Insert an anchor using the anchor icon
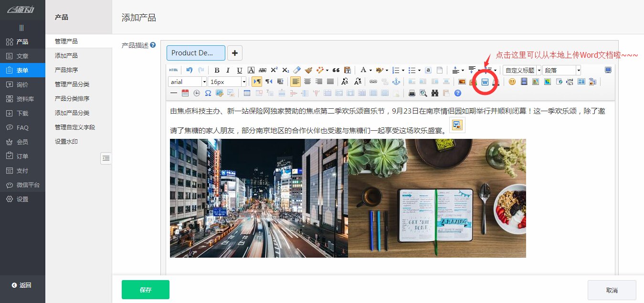This screenshot has width=644, height=303. (x=396, y=82)
